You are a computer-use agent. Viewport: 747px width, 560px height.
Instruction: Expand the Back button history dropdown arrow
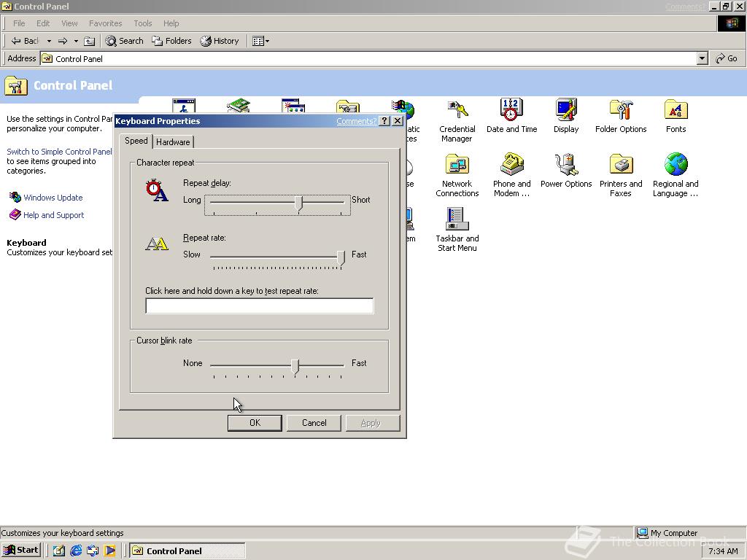coord(49,41)
